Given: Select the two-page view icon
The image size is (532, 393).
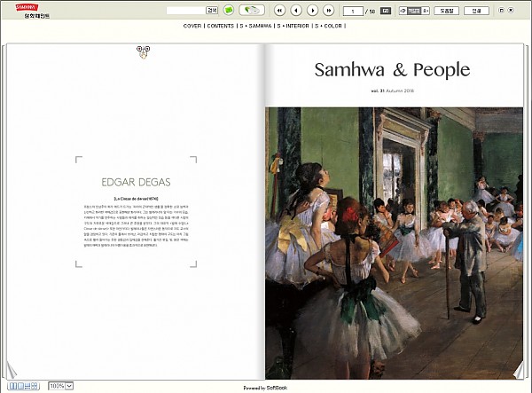Looking at the screenshot, I should point(13,386).
